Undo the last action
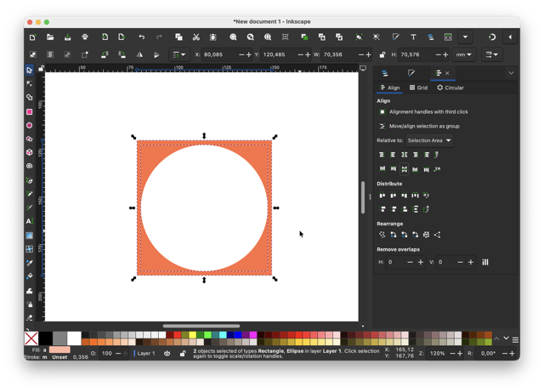 point(142,37)
